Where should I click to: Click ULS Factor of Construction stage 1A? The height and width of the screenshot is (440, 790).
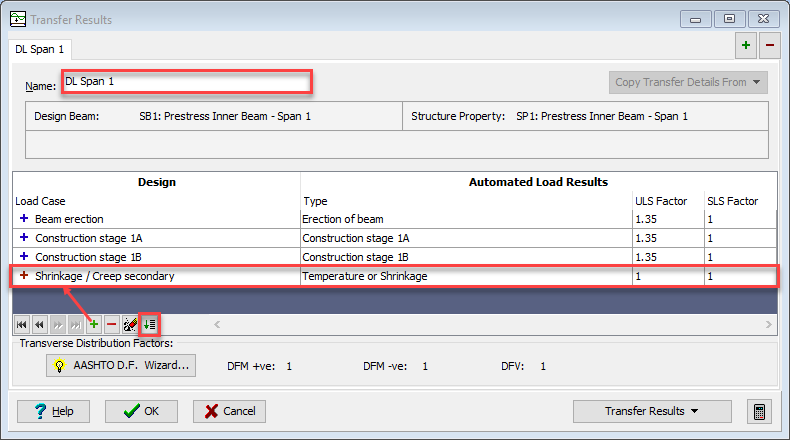[668, 238]
